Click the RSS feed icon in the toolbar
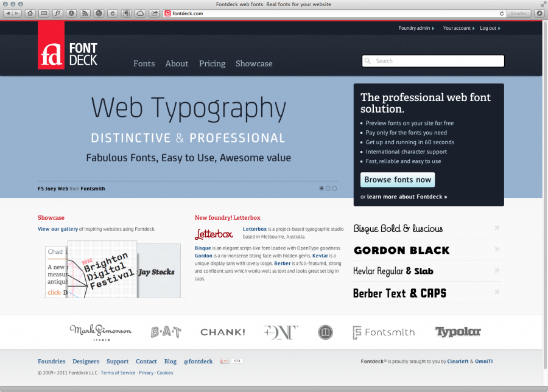Image resolution: width=548 pixels, height=392 pixels. (x=85, y=13)
